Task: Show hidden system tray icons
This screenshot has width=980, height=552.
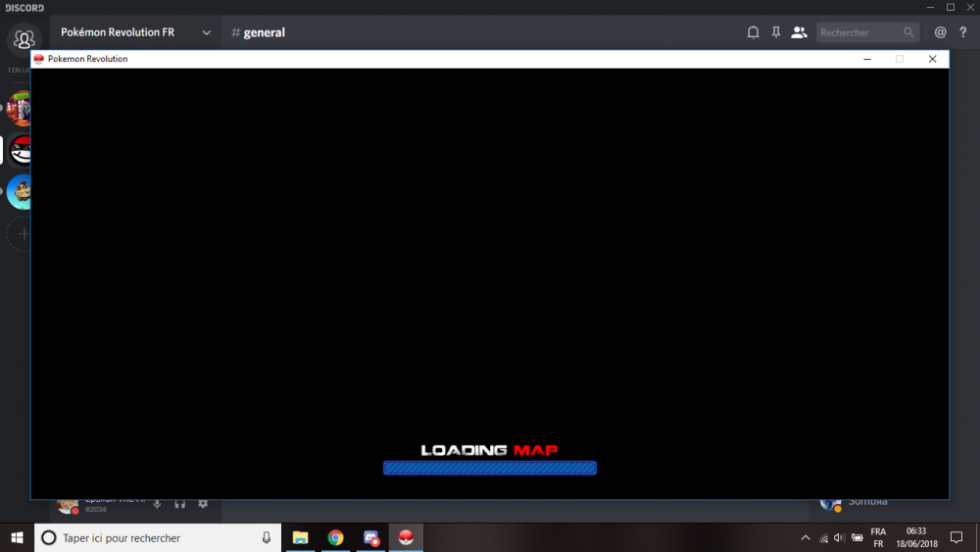Action: click(x=806, y=537)
